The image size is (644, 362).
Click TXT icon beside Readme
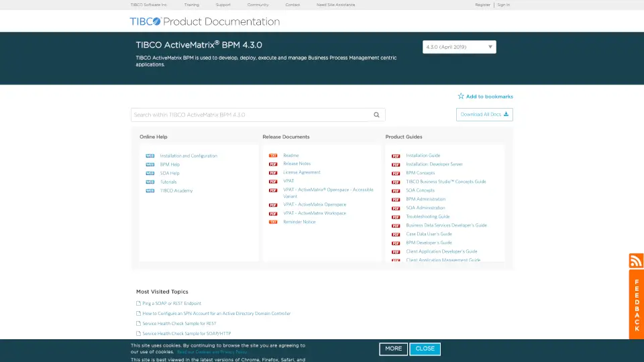pos(273,156)
